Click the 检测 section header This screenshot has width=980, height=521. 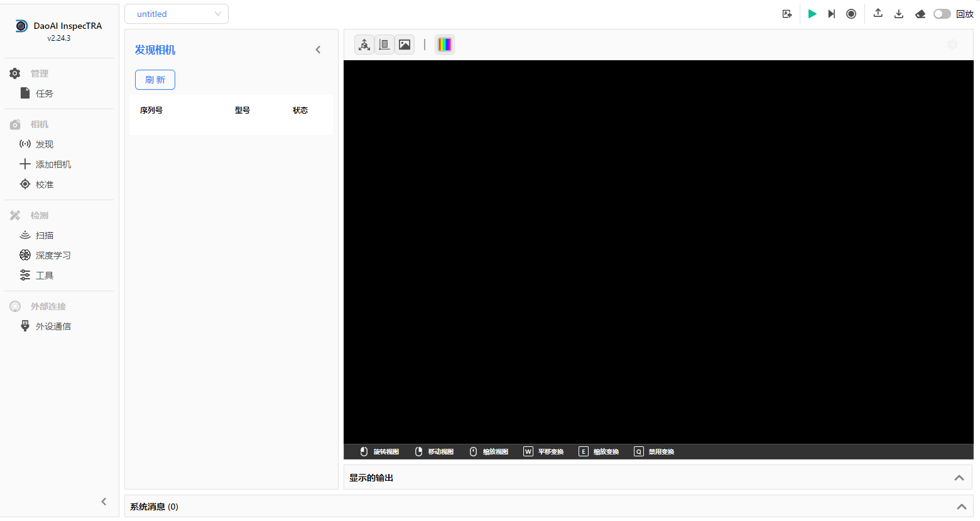coord(40,215)
